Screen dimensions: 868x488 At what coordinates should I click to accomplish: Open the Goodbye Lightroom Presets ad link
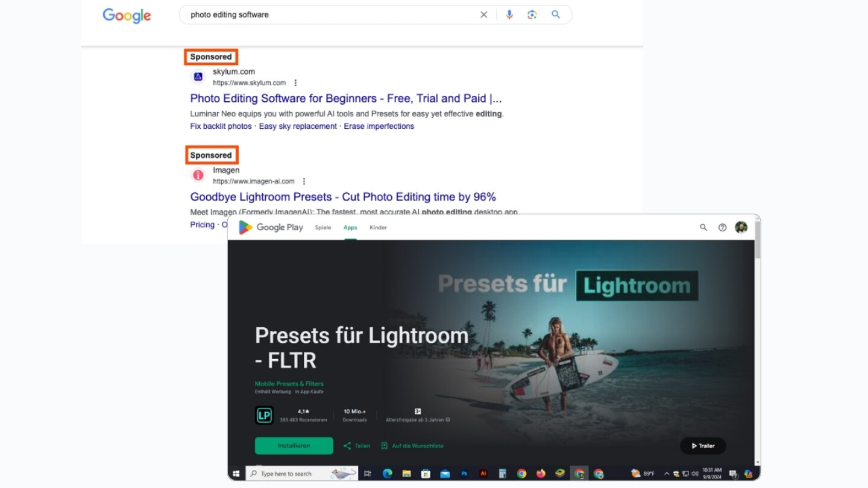click(343, 197)
